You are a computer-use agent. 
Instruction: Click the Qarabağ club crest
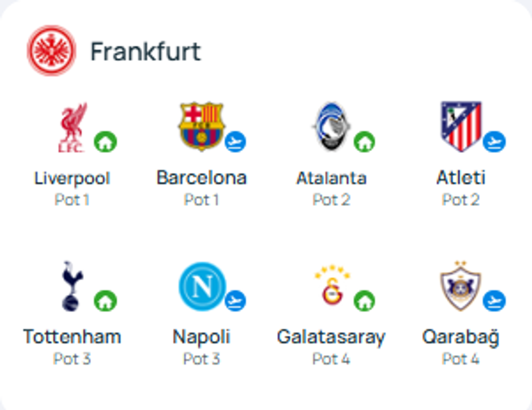pyautogui.click(x=461, y=286)
